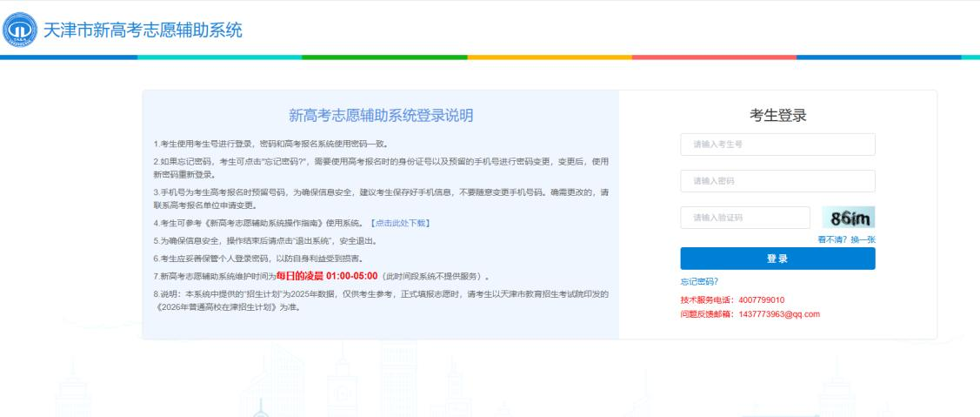Click instruction 8 about 招生计划 2025年数据
Screen dimensions: 980x417
coord(381,300)
